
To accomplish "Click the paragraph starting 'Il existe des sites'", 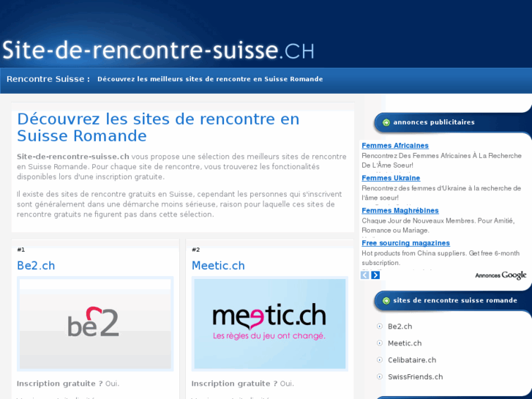I will (x=179, y=204).
